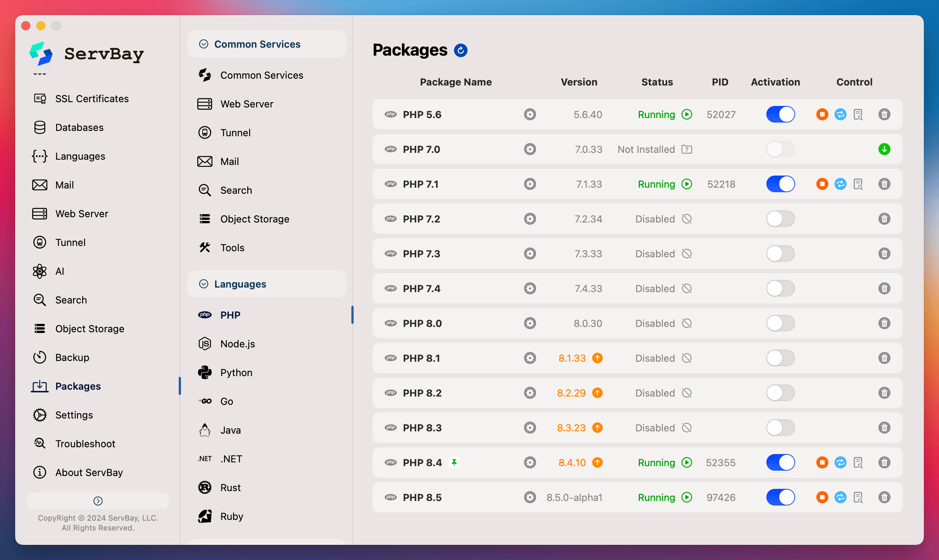Restart the PHP 8.4 service

[x=840, y=462]
